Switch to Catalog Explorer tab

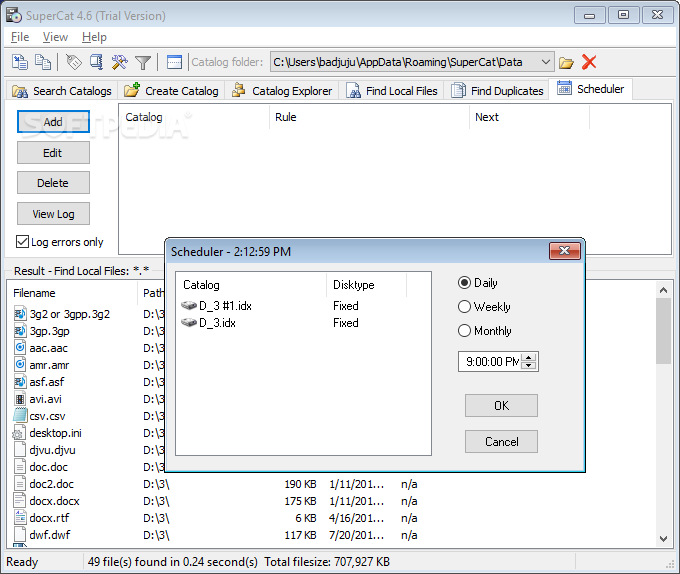[282, 91]
